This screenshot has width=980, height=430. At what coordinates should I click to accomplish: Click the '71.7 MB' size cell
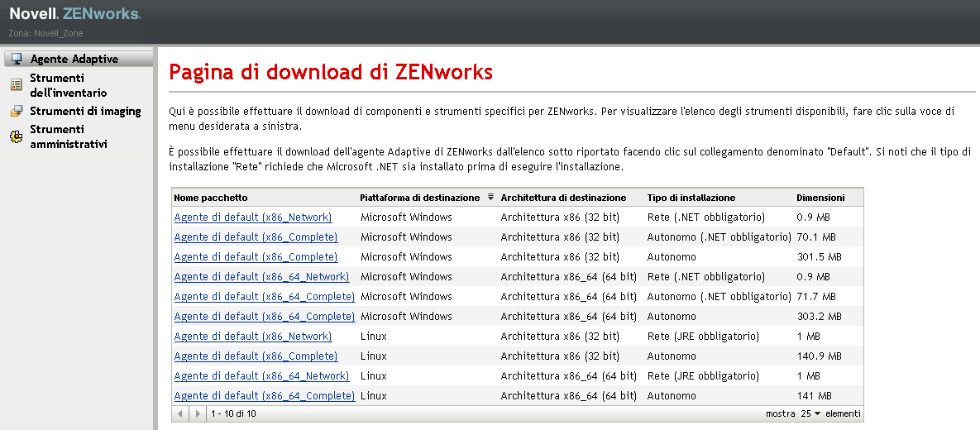point(816,297)
